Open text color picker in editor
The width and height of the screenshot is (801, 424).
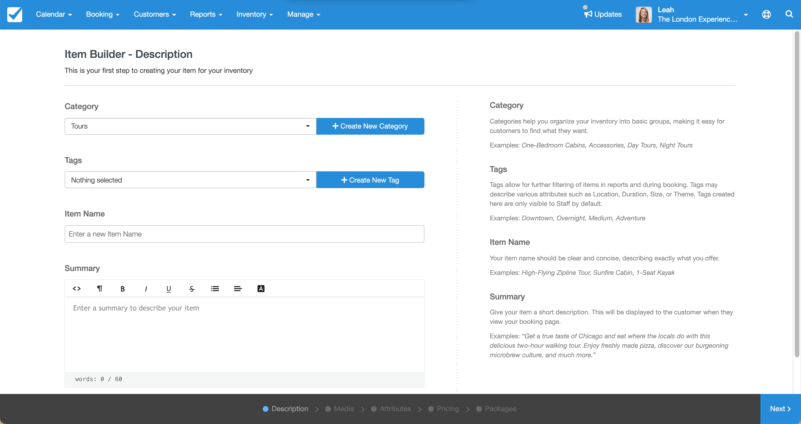pos(261,288)
